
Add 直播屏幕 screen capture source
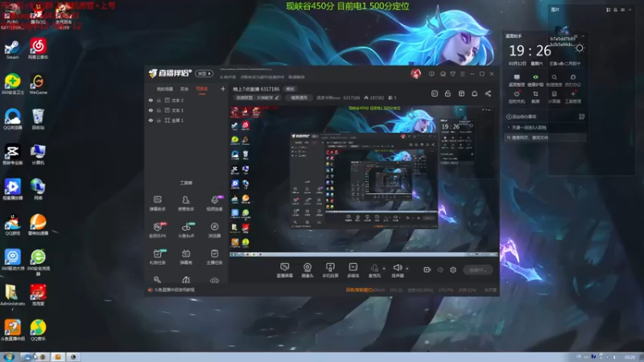click(x=285, y=270)
